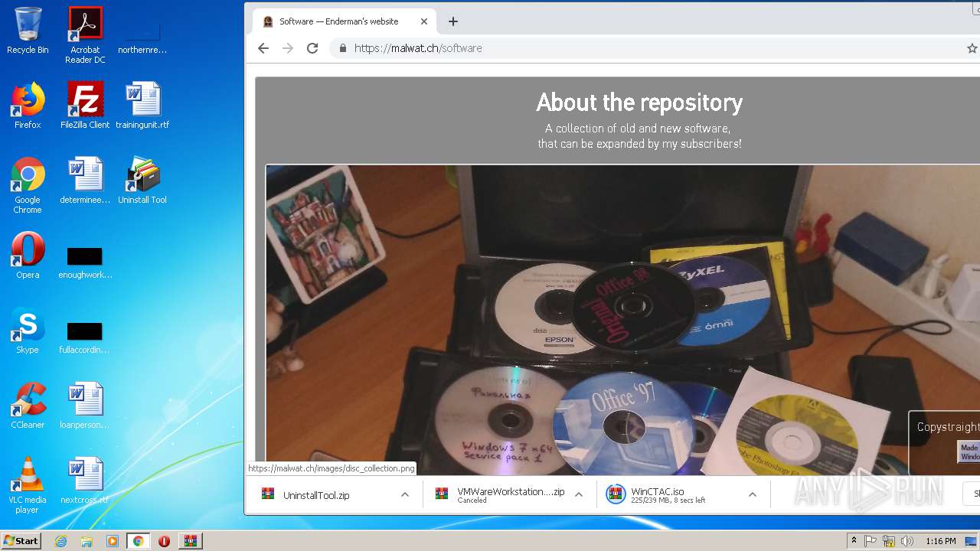Image resolution: width=980 pixels, height=551 pixels.
Task: Launch VLC media player shortcut
Action: [x=28, y=485]
